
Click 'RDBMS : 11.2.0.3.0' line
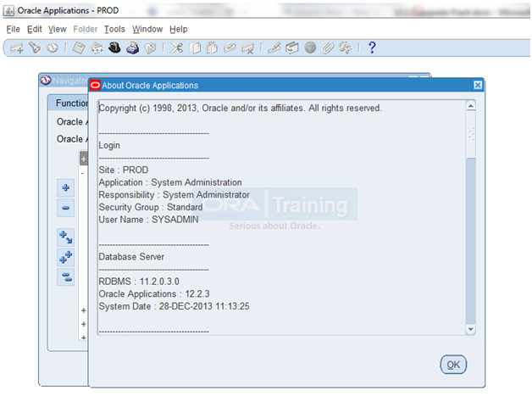tap(139, 282)
